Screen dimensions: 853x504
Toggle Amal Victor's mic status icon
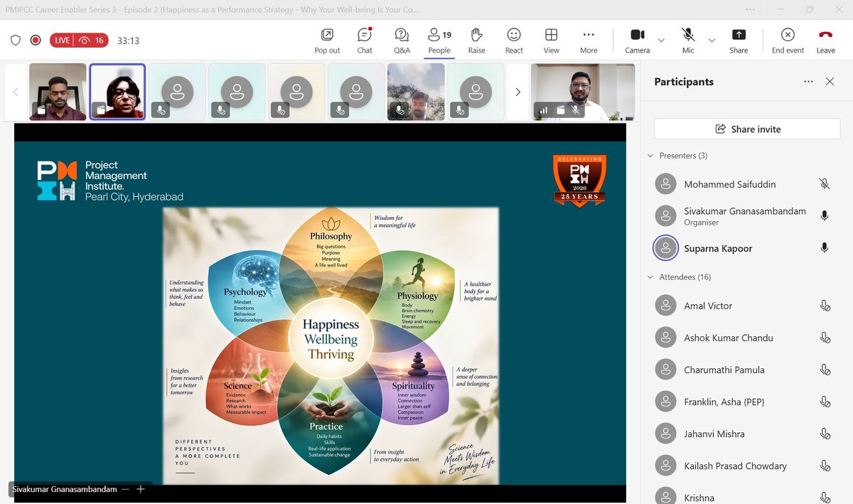pos(825,306)
